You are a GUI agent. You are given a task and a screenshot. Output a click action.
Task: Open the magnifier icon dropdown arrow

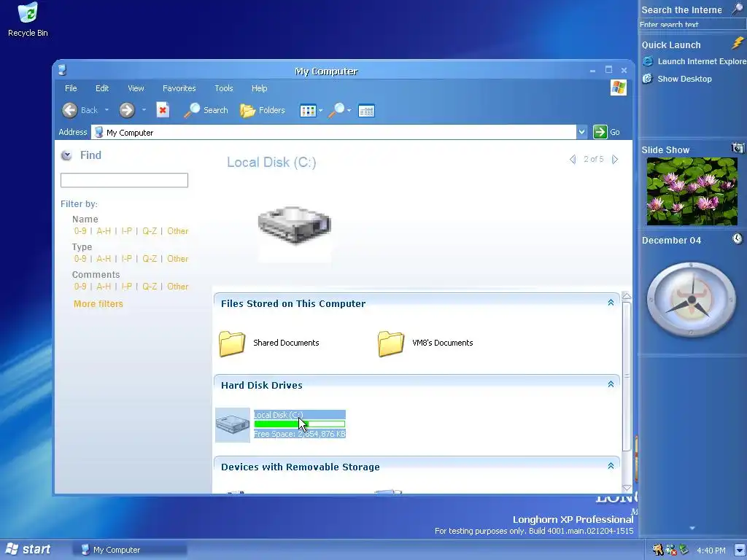coord(349,111)
